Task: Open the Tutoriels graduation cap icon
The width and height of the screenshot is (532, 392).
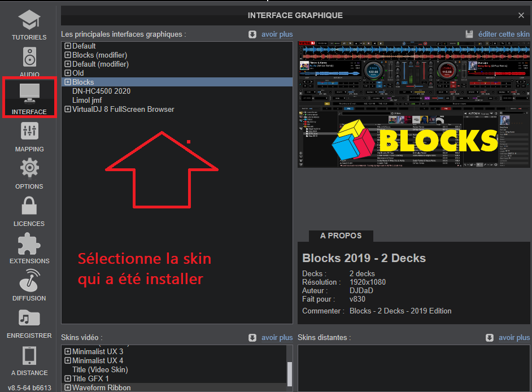Action: coord(29,20)
